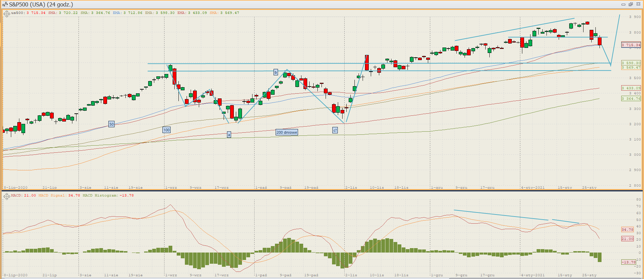Click the us500 symbol legend label
Viewport: 644px width, 279px height.
click(17, 13)
